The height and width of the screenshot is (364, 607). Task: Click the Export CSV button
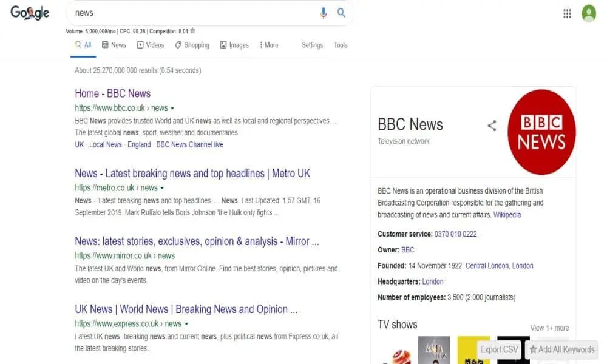pos(498,349)
